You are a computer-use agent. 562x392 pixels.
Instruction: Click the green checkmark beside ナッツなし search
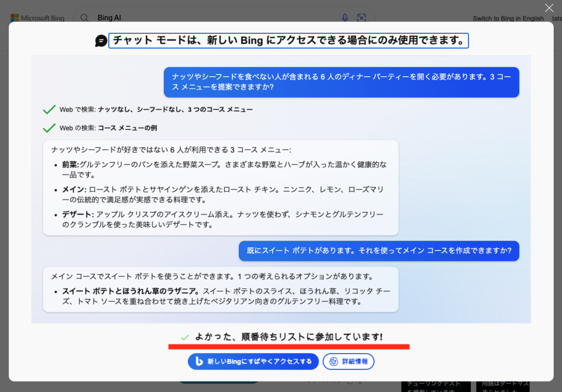[49, 109]
